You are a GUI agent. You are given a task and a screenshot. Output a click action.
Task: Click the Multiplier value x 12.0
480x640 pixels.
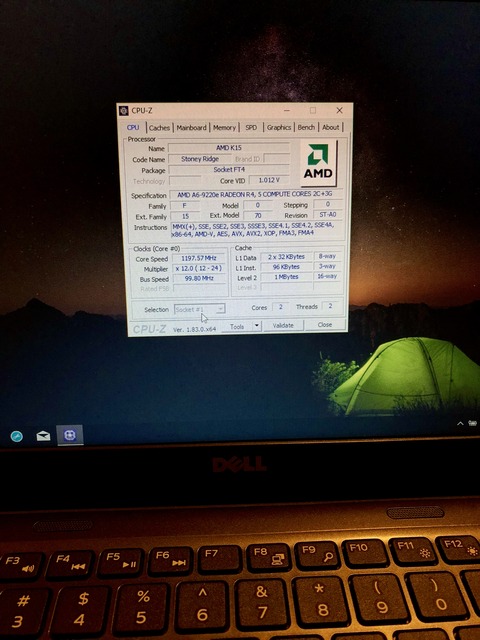199,269
